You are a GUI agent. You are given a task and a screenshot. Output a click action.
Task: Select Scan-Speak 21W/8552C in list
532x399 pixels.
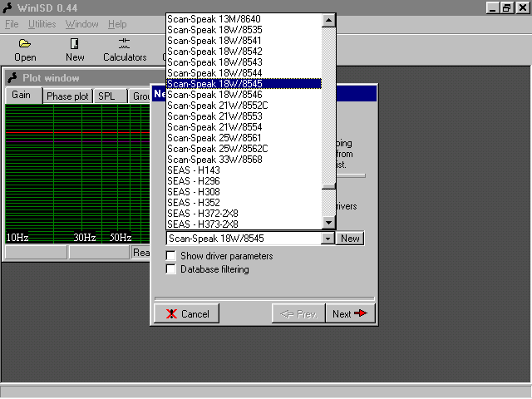pyautogui.click(x=244, y=106)
